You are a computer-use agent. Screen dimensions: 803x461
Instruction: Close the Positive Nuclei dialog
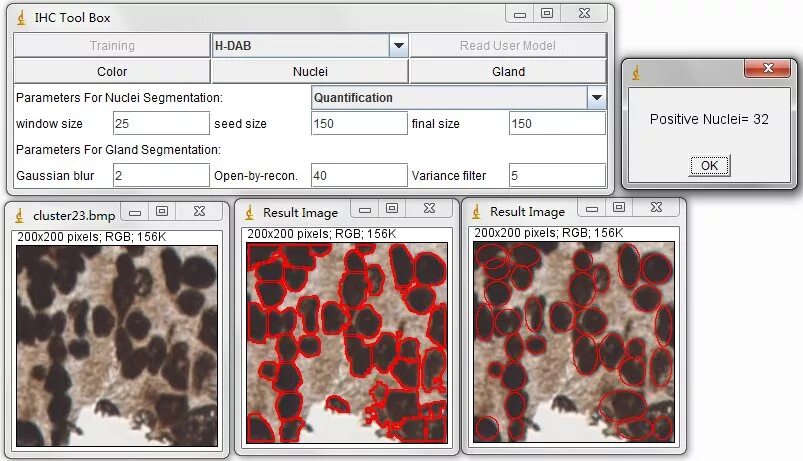768,68
